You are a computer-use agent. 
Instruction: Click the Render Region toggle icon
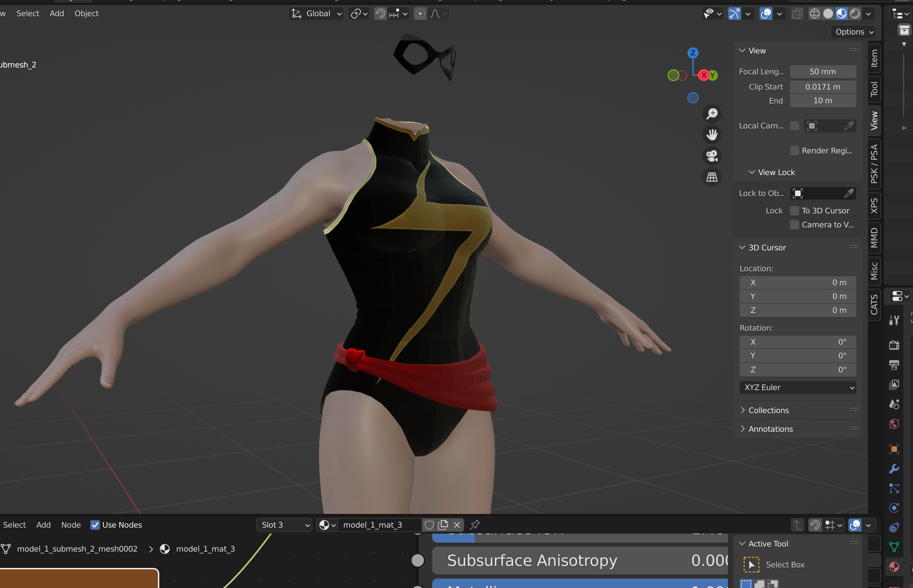[794, 150]
